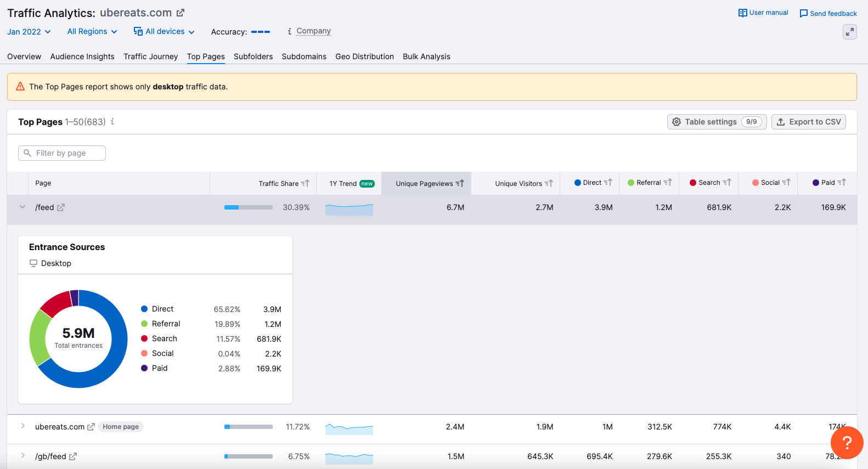
Task: Go to the Overview tab
Action: coord(24,56)
